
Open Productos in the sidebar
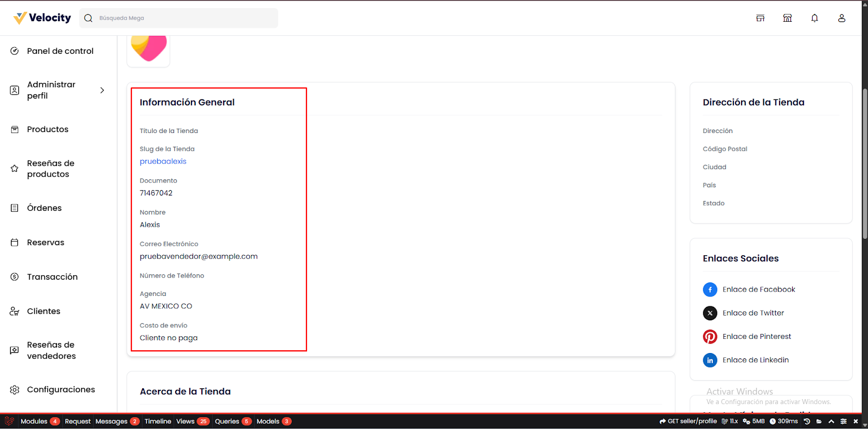point(48,129)
